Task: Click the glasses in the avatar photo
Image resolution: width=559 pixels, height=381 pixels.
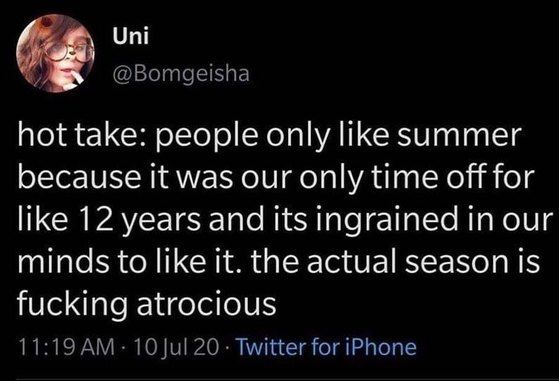Action: pos(70,52)
